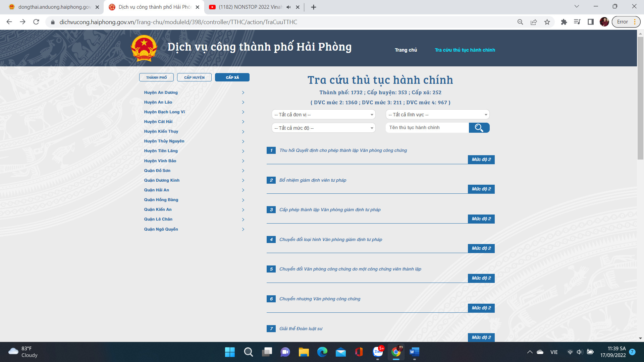The height and width of the screenshot is (362, 644).
Task: Click the blue magnifier search button
Action: click(479, 128)
